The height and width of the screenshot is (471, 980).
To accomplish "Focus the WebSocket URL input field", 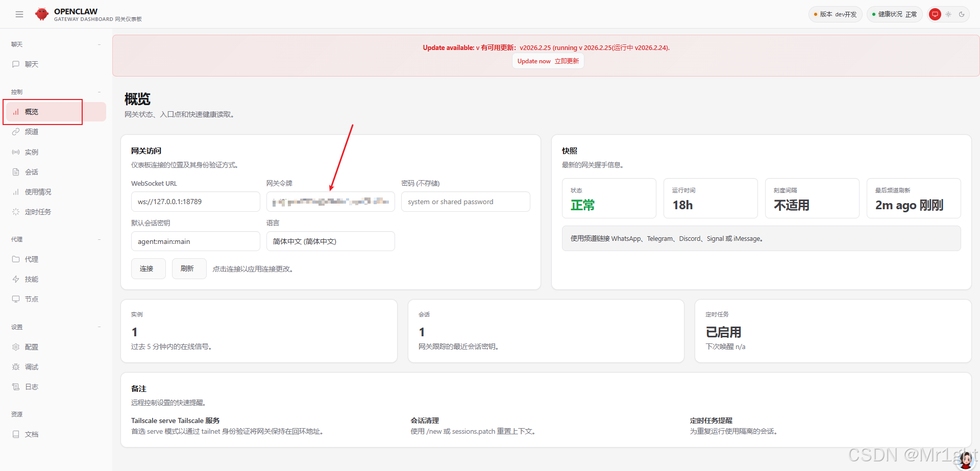I will [x=195, y=202].
